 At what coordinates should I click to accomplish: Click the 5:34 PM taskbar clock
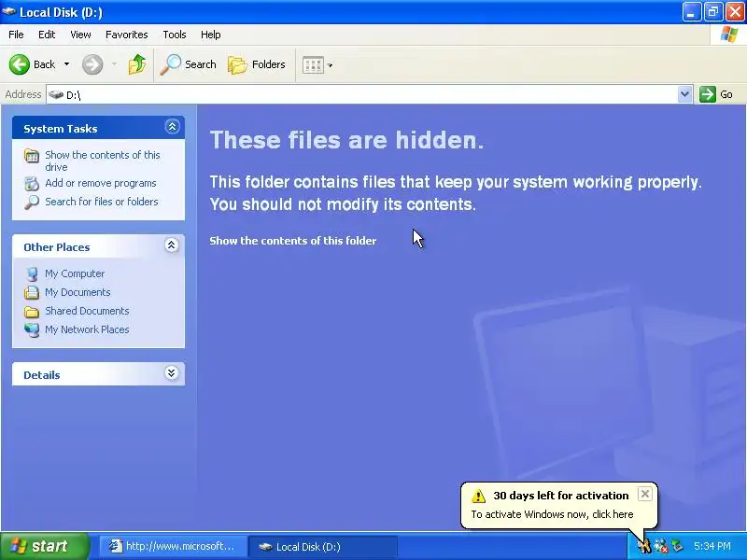pyautogui.click(x=712, y=546)
